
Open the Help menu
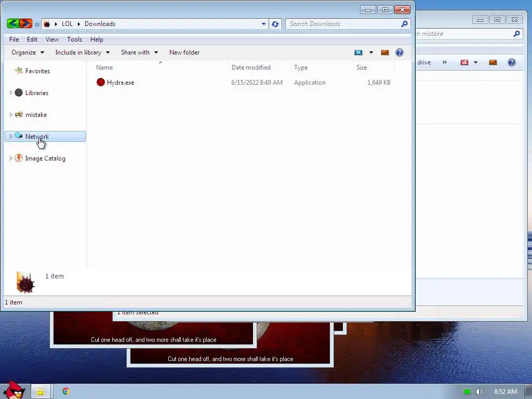coord(97,39)
